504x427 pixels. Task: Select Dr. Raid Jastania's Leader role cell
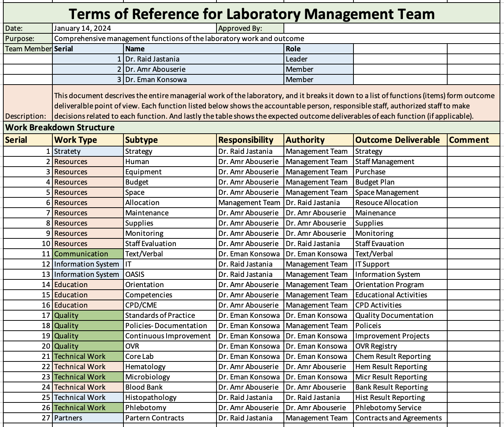(x=318, y=59)
